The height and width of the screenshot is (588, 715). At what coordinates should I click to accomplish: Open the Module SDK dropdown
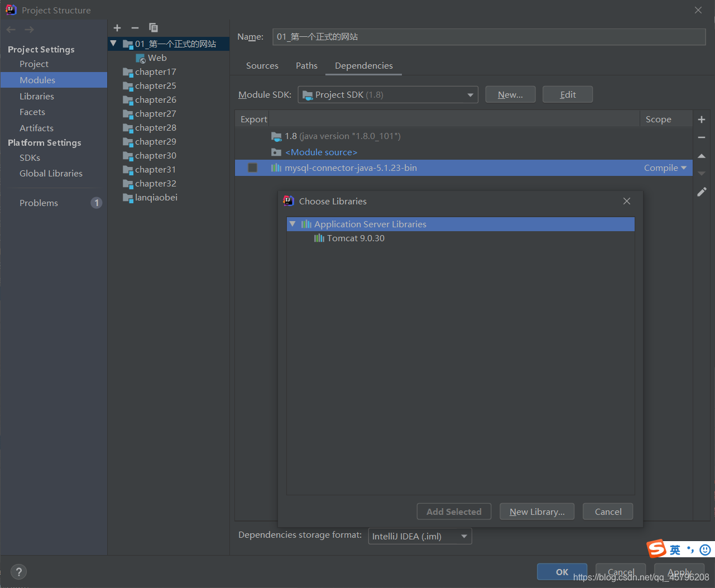[x=388, y=95]
